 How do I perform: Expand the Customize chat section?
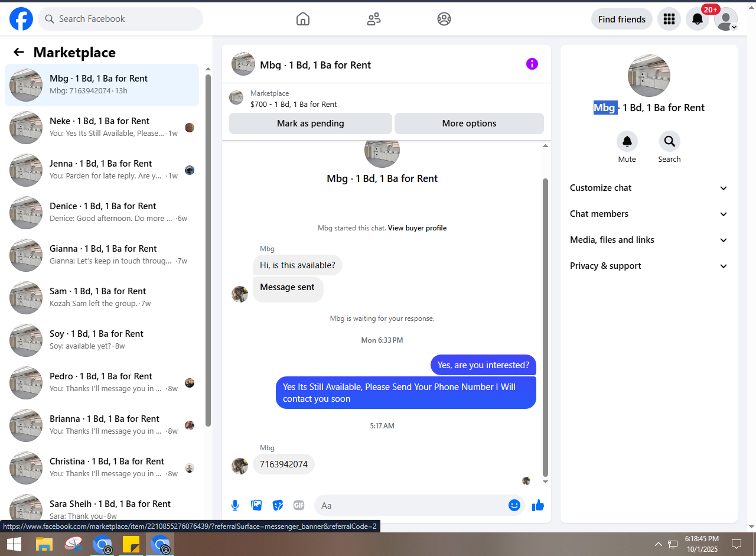(x=649, y=188)
